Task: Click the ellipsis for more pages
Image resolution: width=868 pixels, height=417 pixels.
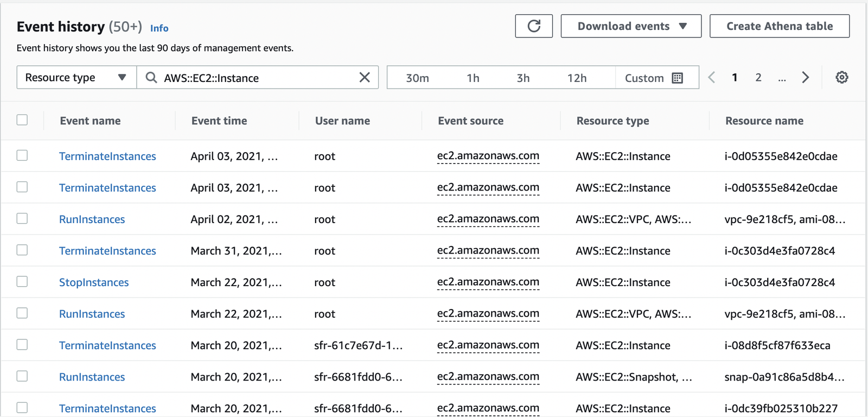Action: (782, 78)
